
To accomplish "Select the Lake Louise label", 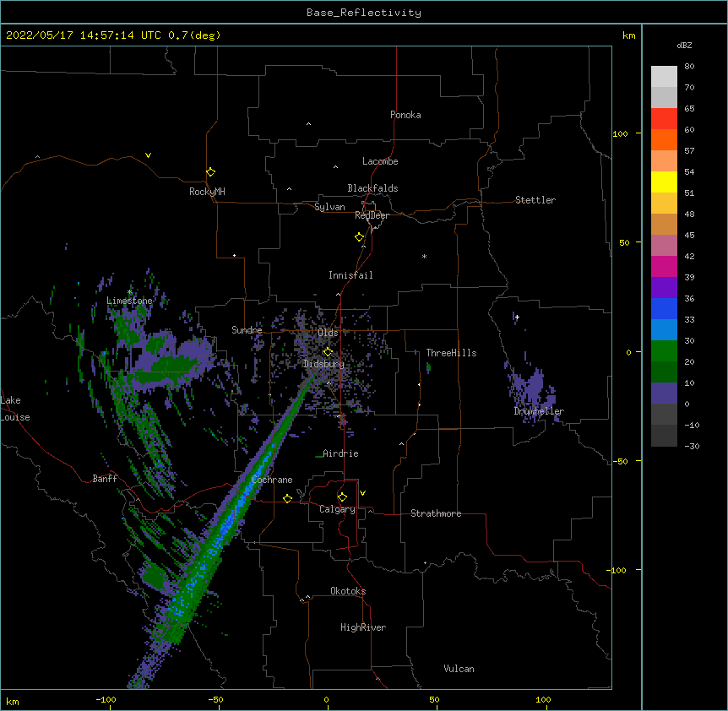I will coord(15,409).
